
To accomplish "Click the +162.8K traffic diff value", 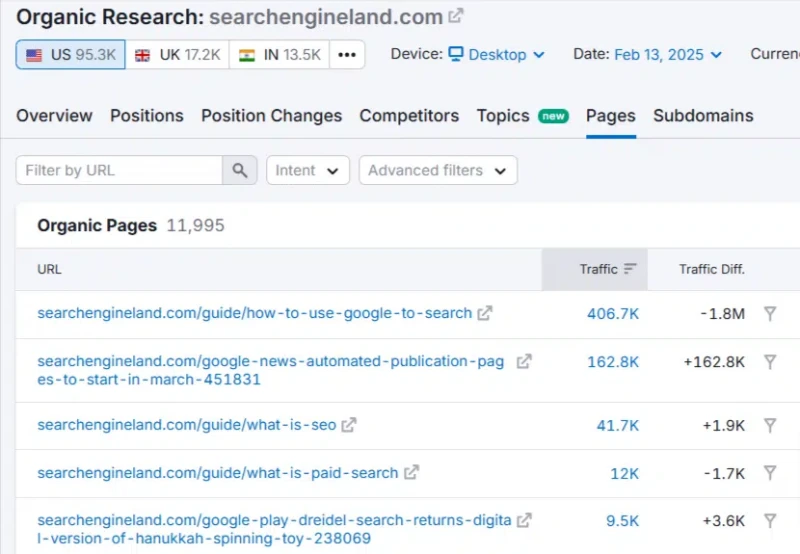I will (x=714, y=362).
